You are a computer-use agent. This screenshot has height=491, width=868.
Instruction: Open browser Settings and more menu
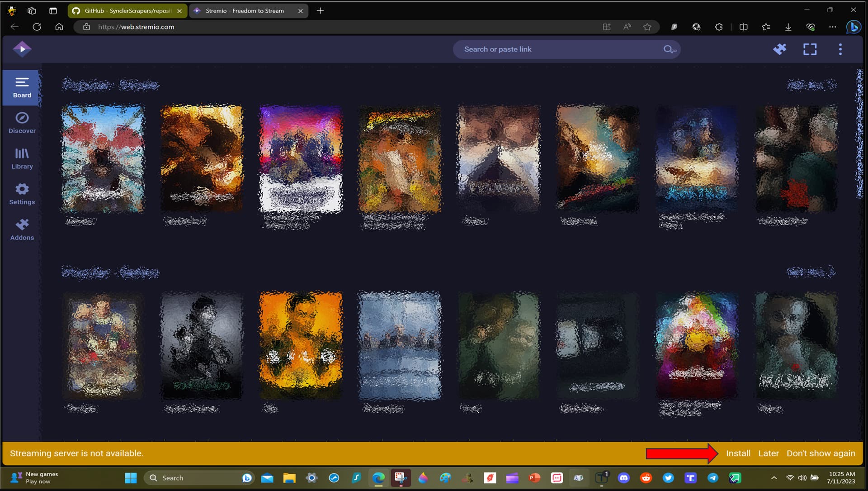[x=832, y=27]
